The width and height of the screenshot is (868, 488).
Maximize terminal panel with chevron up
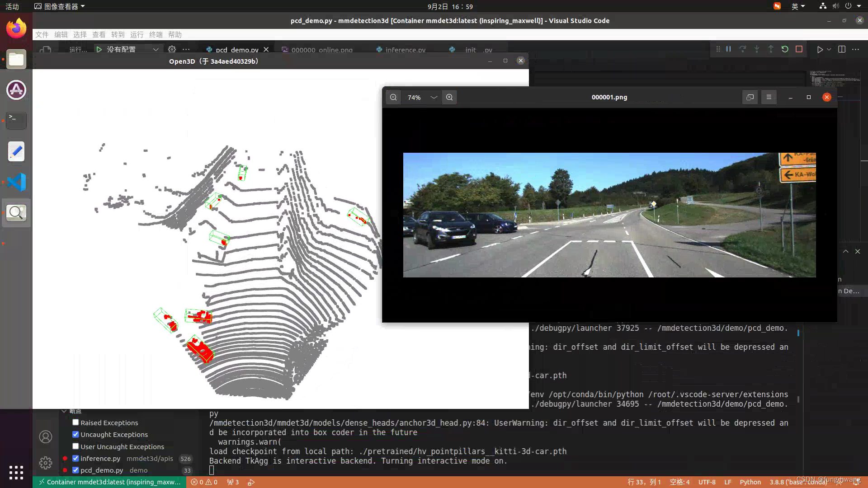pos(845,251)
